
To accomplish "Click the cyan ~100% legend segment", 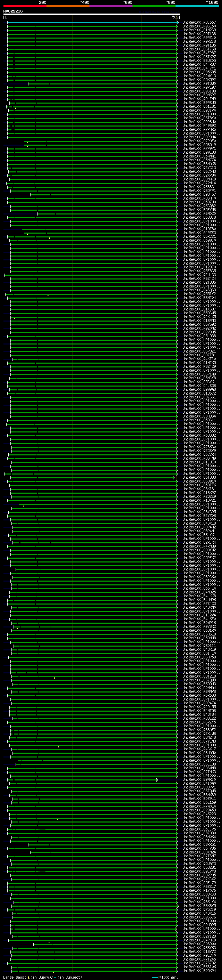I will pos(197,6).
